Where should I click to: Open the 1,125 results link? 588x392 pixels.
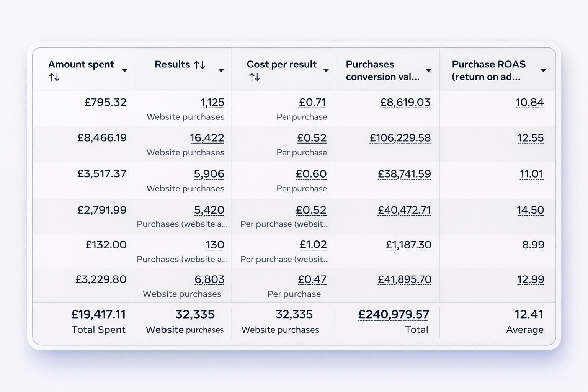click(212, 103)
